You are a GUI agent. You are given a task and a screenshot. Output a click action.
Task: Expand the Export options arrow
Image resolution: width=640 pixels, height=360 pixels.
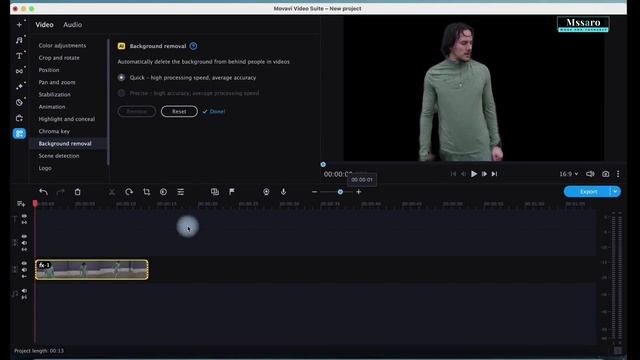pyautogui.click(x=615, y=191)
